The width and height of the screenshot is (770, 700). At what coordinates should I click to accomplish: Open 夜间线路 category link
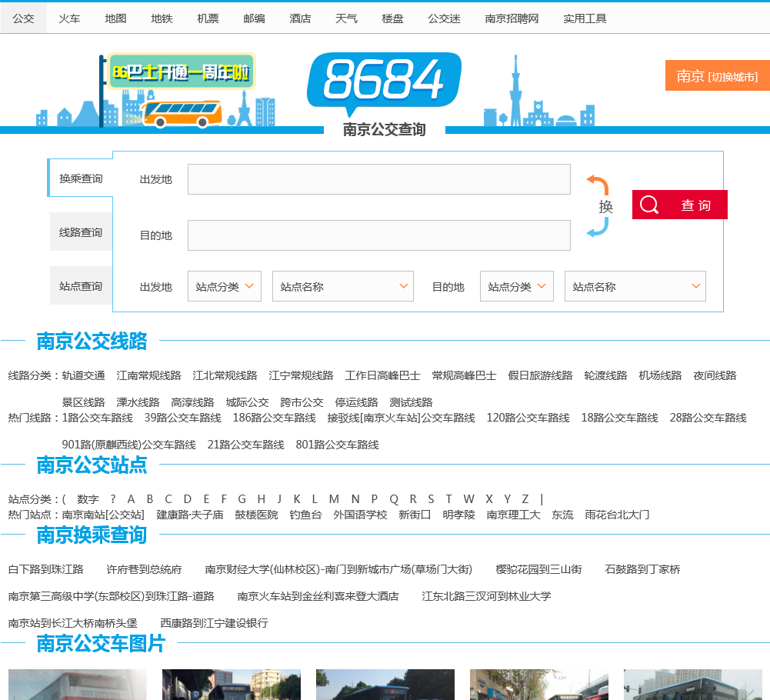pyautogui.click(x=715, y=376)
